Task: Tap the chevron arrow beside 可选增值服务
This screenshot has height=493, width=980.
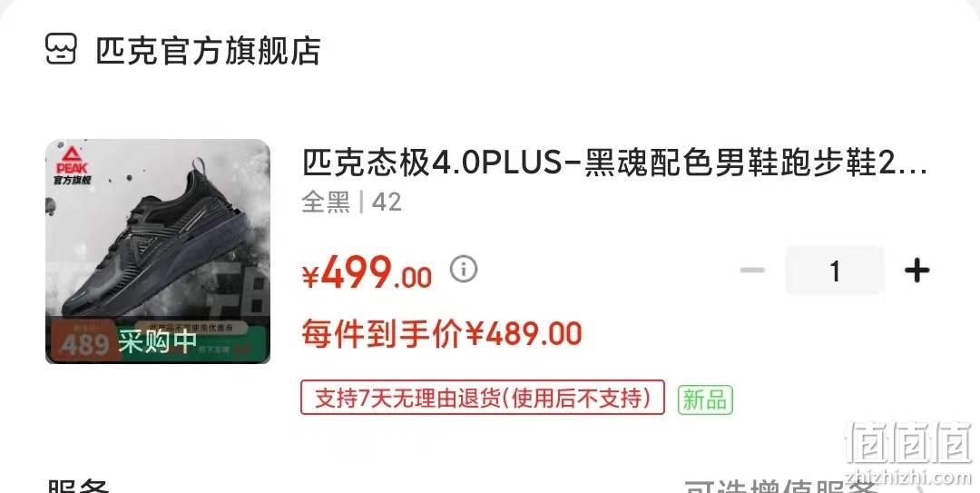Action: (x=924, y=488)
